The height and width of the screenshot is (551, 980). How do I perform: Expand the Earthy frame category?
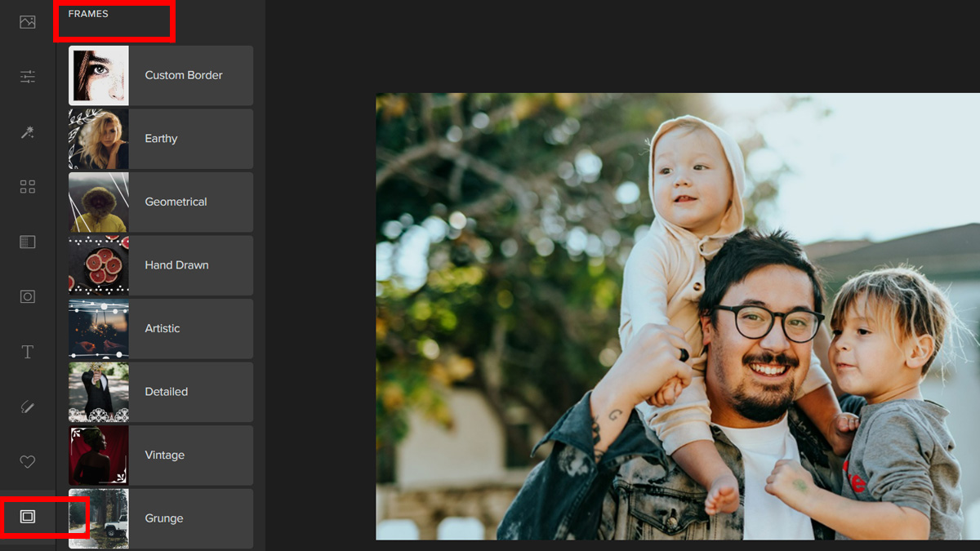point(162,139)
